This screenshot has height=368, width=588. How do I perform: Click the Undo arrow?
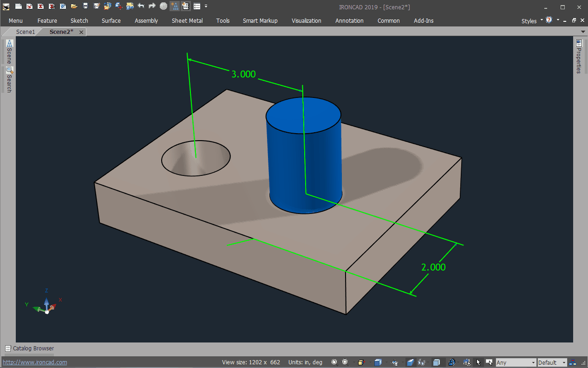[141, 6]
